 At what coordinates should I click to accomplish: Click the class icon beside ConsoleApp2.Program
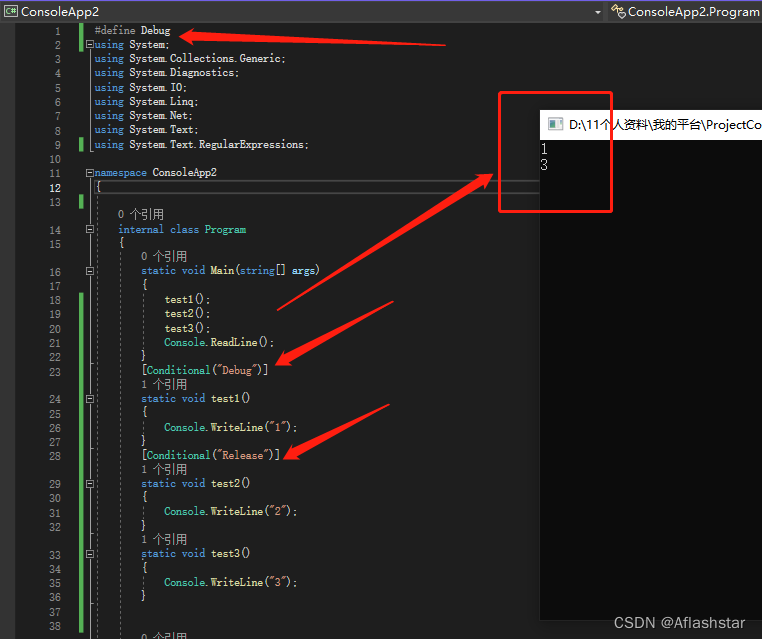click(618, 11)
